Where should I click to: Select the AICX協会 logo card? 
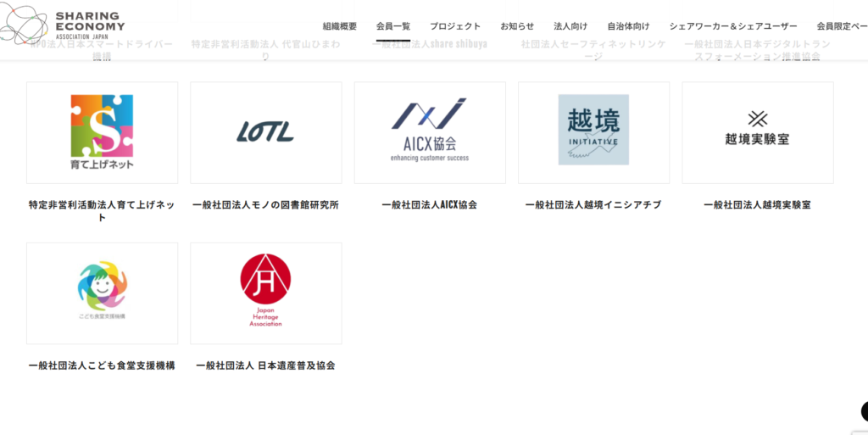coord(430,132)
